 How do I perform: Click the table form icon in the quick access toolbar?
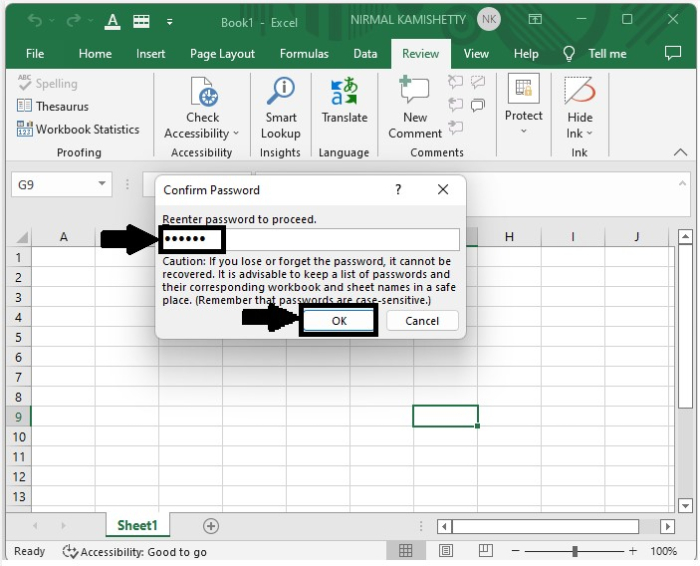click(141, 21)
